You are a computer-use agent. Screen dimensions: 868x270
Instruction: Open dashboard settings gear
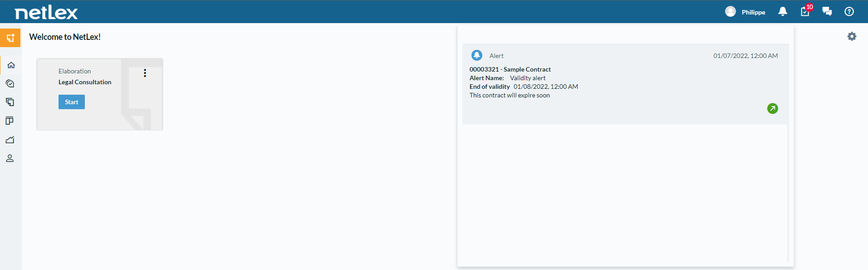click(852, 36)
